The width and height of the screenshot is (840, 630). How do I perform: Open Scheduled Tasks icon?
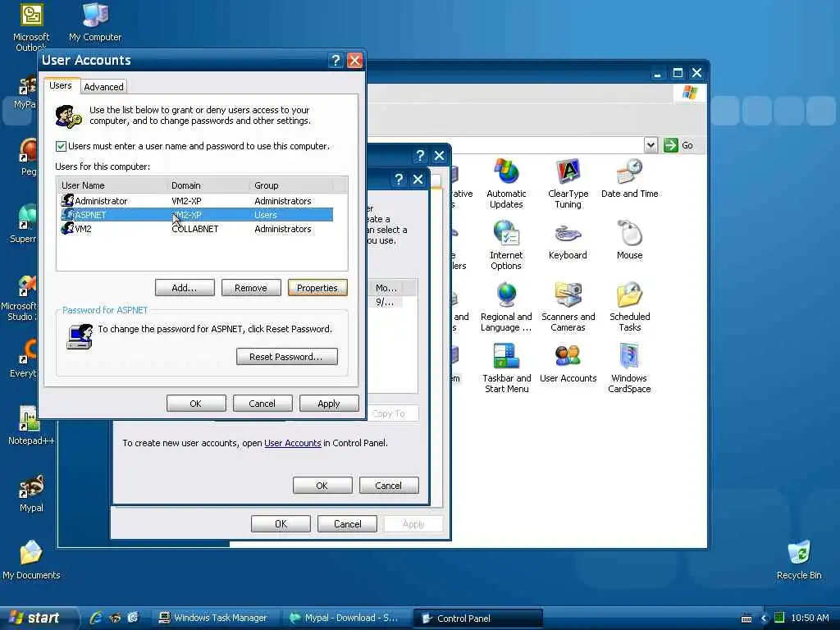pyautogui.click(x=629, y=307)
